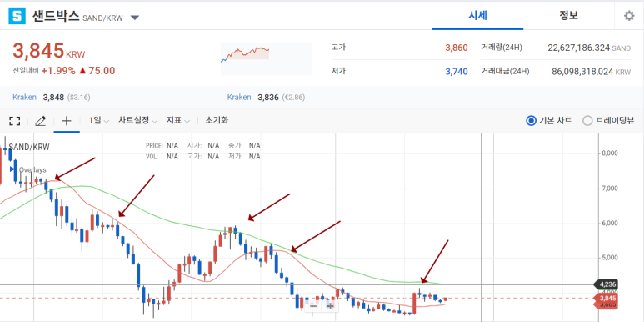Enter fullscreen chart mode
The width and height of the screenshot is (644, 322).
[15, 121]
